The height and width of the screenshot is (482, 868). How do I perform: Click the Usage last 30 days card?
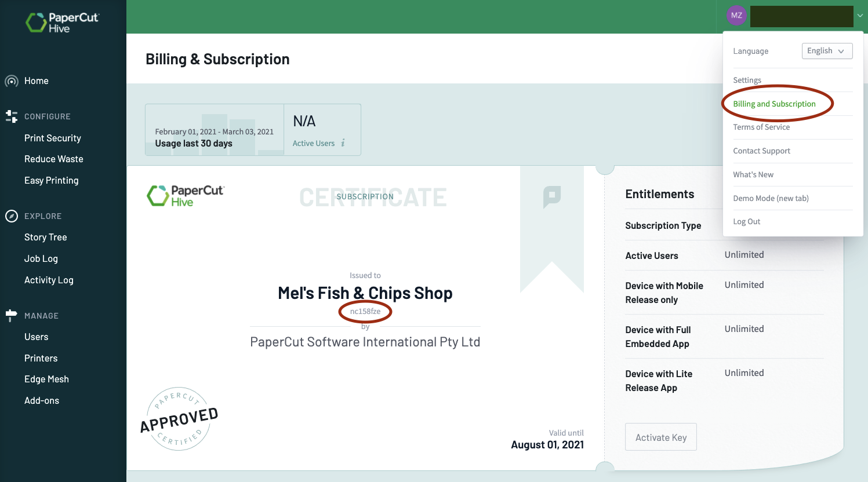[215, 130]
